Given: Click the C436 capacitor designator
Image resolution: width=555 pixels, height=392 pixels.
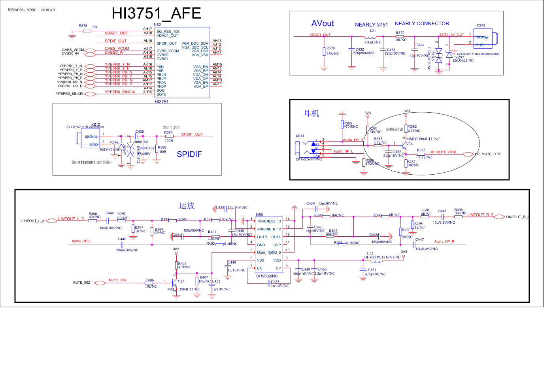Looking at the screenshot, I should (x=140, y=132).
